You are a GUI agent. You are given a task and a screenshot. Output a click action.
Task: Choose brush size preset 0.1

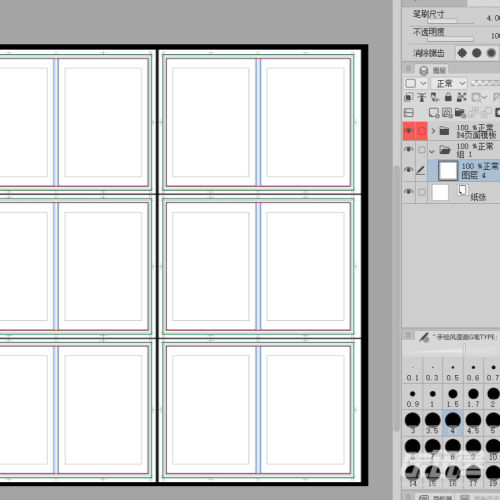click(x=412, y=371)
